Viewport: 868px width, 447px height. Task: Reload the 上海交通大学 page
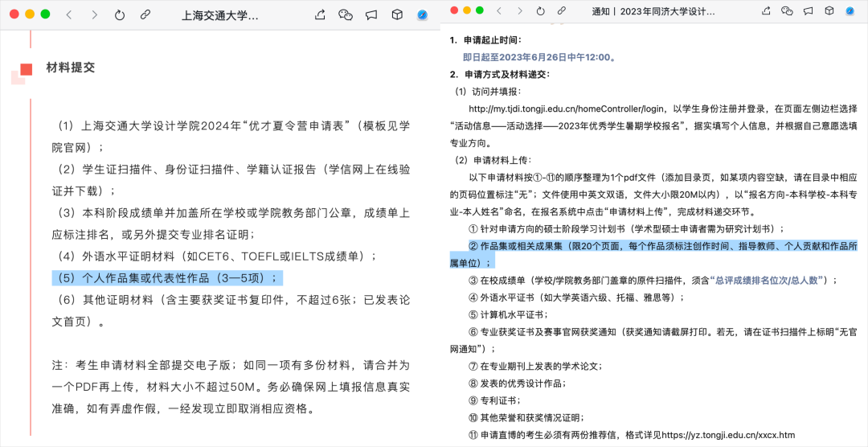[120, 15]
